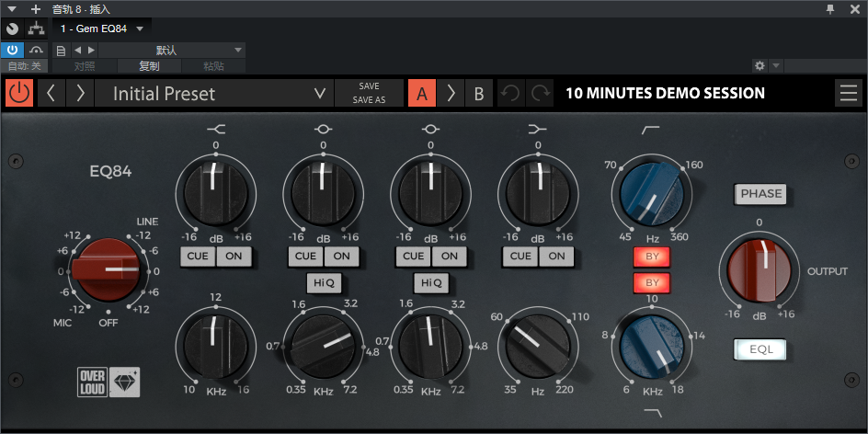This screenshot has height=434, width=868.
Task: Click the redo arrow icon
Action: [x=539, y=93]
